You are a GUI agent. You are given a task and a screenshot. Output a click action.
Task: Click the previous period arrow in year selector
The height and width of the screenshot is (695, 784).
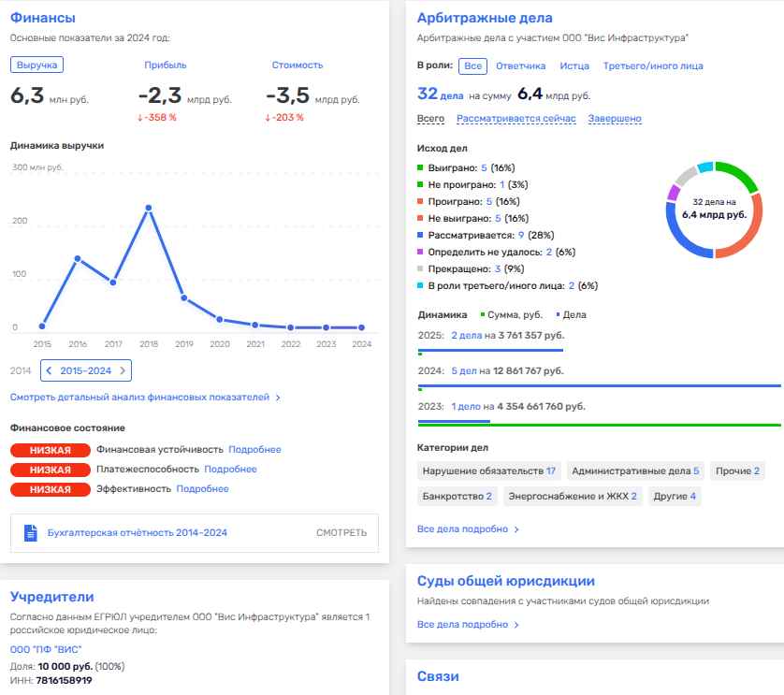(49, 371)
